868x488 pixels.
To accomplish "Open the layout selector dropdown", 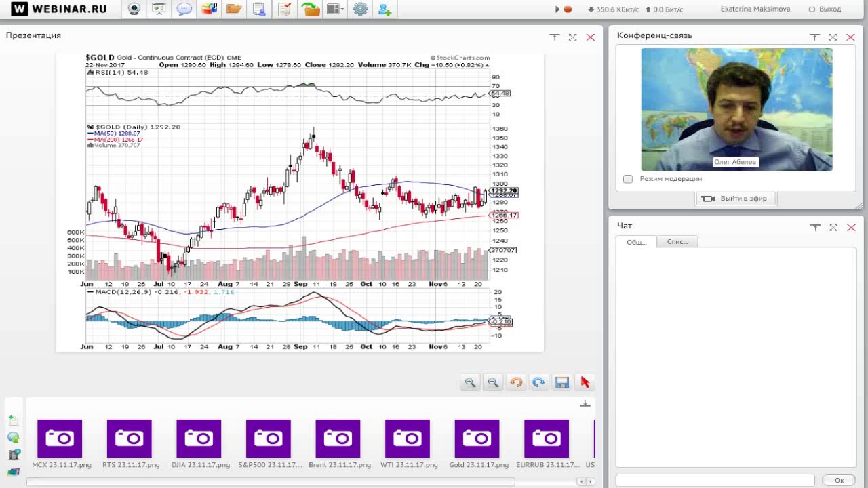I will click(x=335, y=9).
